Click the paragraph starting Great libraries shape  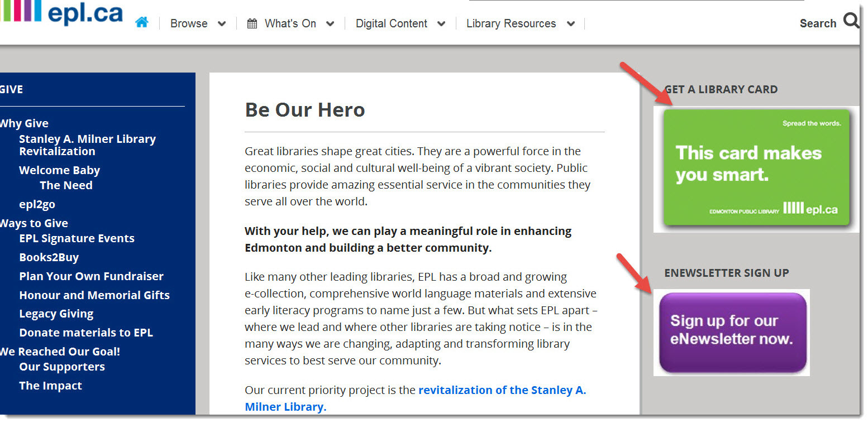(418, 176)
